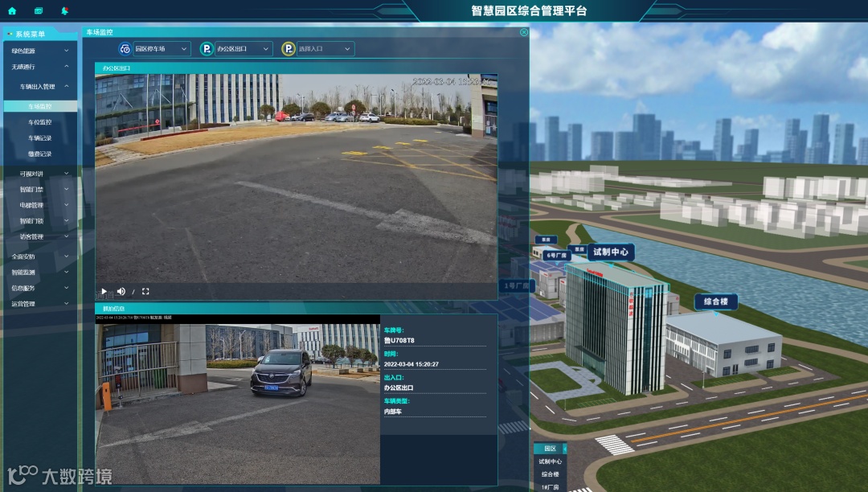Open the alarm bell notification icon
868x492 pixels.
pyautogui.click(x=65, y=10)
